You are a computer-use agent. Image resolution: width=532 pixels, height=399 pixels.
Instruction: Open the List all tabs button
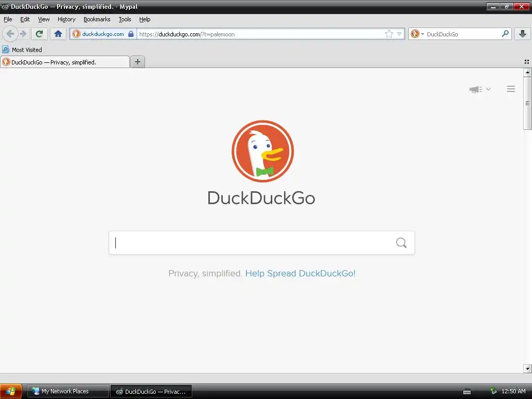527,62
